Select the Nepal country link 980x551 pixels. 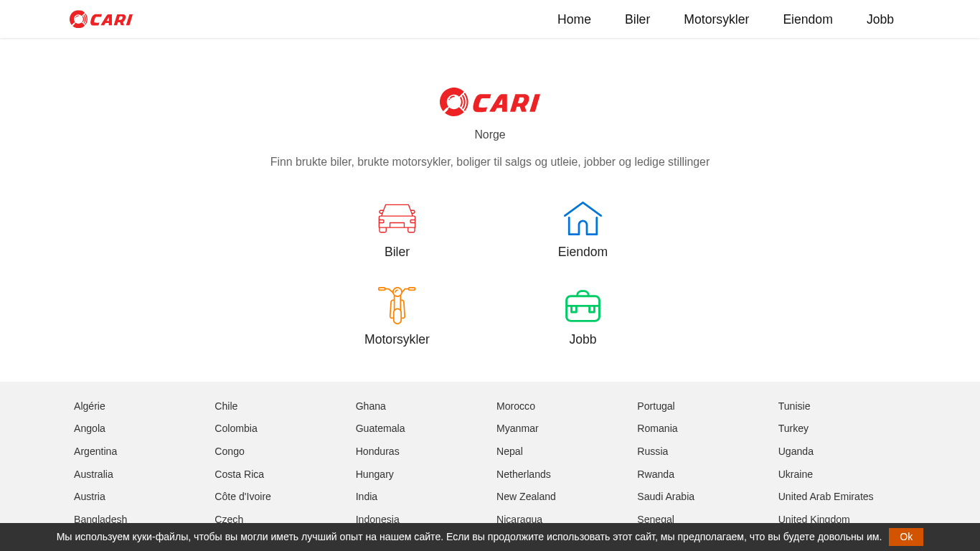click(x=509, y=451)
